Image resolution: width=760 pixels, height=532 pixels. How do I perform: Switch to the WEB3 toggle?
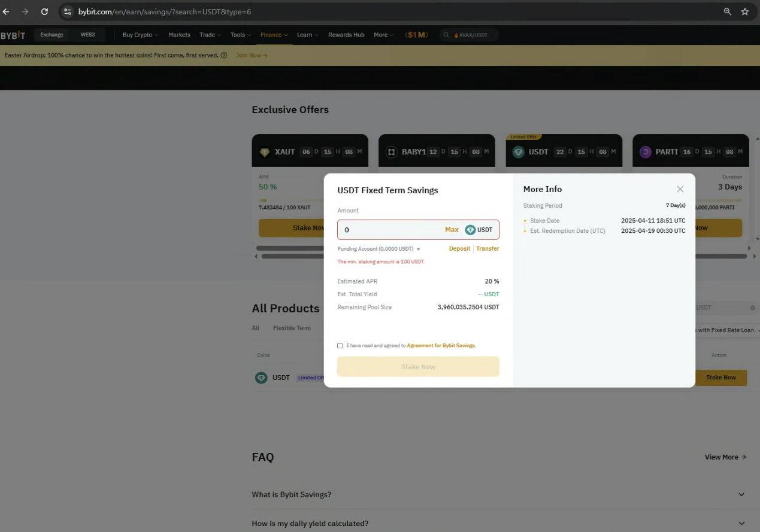pyautogui.click(x=88, y=35)
